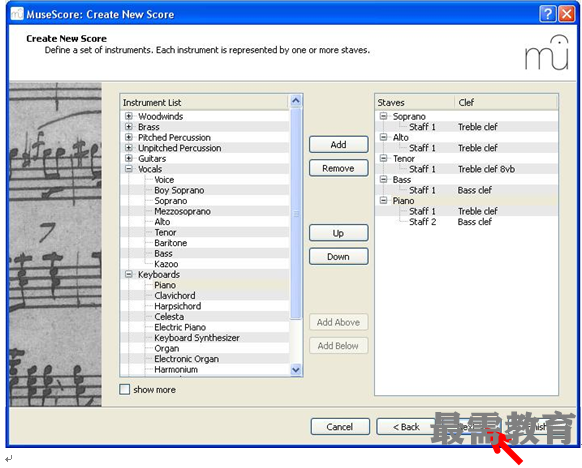Click the scroll down arrow of Instrument List

point(296,370)
